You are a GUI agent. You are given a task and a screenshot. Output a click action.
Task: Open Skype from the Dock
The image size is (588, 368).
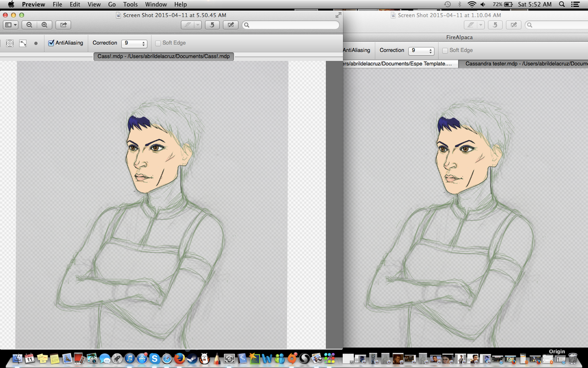[154, 359]
